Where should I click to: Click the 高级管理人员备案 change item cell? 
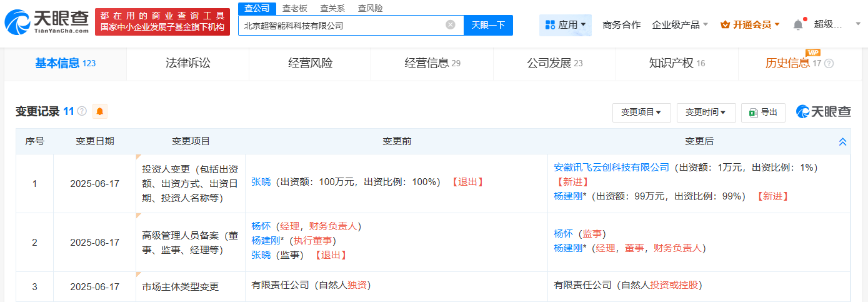coord(191,243)
